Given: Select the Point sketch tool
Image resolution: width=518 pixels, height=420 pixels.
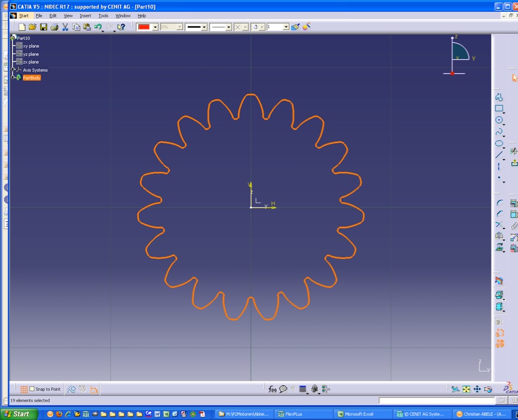Looking at the screenshot, I should pos(499,178).
